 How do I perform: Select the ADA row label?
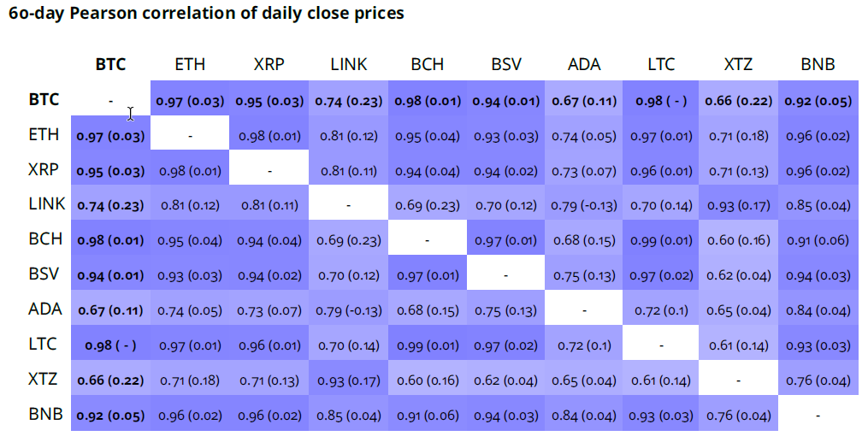coord(43,309)
